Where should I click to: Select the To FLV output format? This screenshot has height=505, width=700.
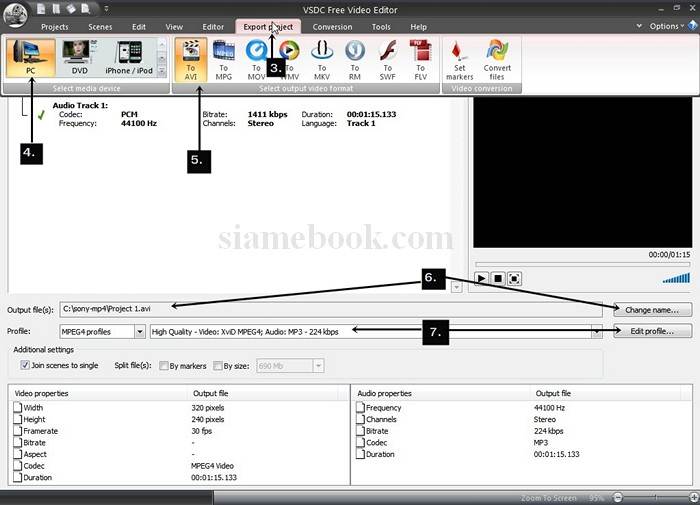[x=421, y=60]
